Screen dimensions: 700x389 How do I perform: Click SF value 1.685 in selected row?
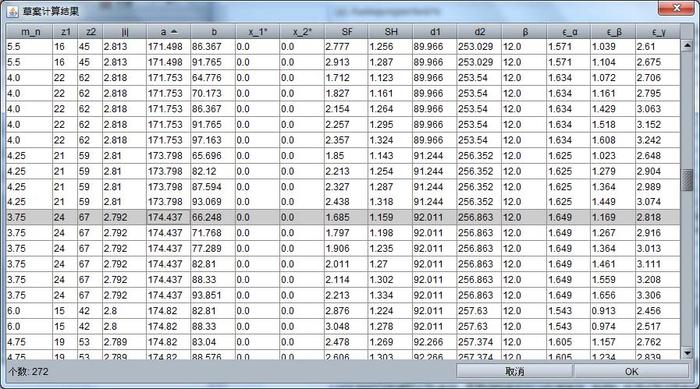(x=346, y=218)
